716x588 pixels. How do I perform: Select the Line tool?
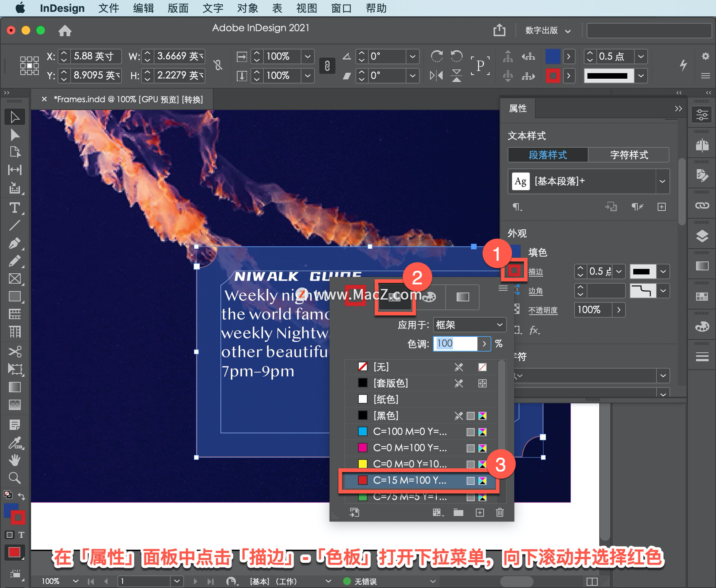point(15,225)
